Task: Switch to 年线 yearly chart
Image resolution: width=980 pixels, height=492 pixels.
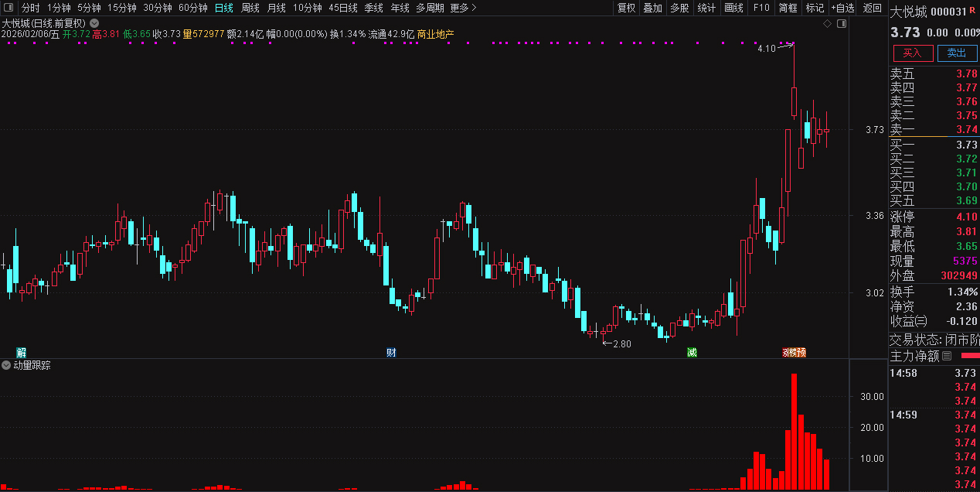Action: 400,8
